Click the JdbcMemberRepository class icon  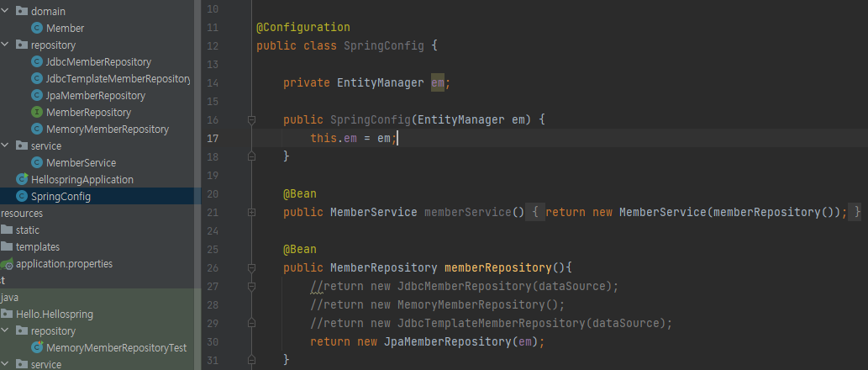(x=37, y=62)
